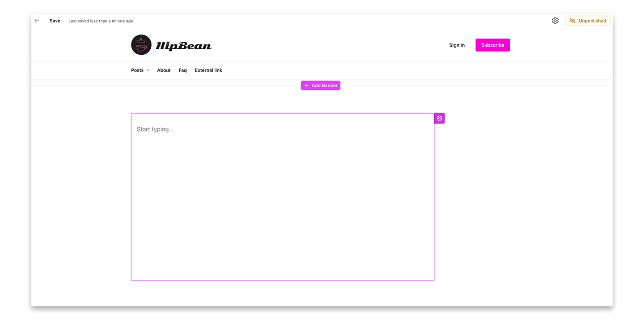The image size is (644, 322).
Task: Click the crossed-eye icon in the Unpublished badge
Action: point(572,21)
